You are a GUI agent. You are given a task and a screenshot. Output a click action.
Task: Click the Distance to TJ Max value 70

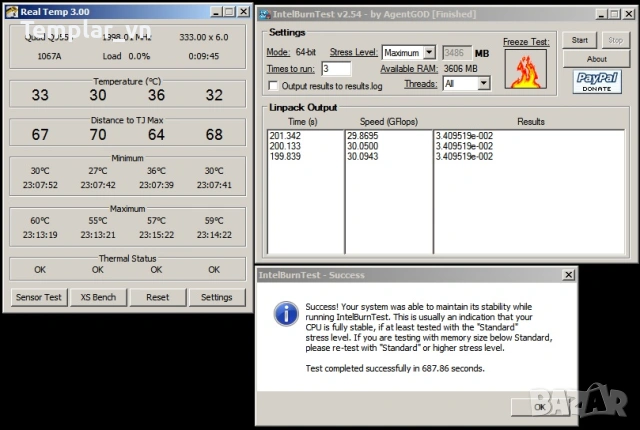pos(98,134)
